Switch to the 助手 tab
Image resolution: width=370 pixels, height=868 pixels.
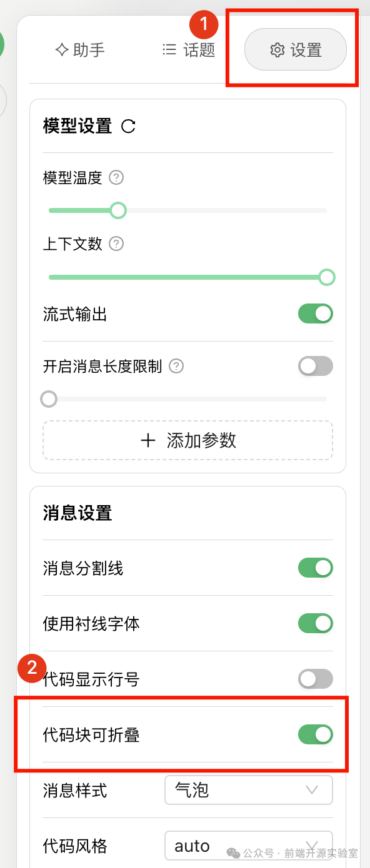tap(80, 49)
